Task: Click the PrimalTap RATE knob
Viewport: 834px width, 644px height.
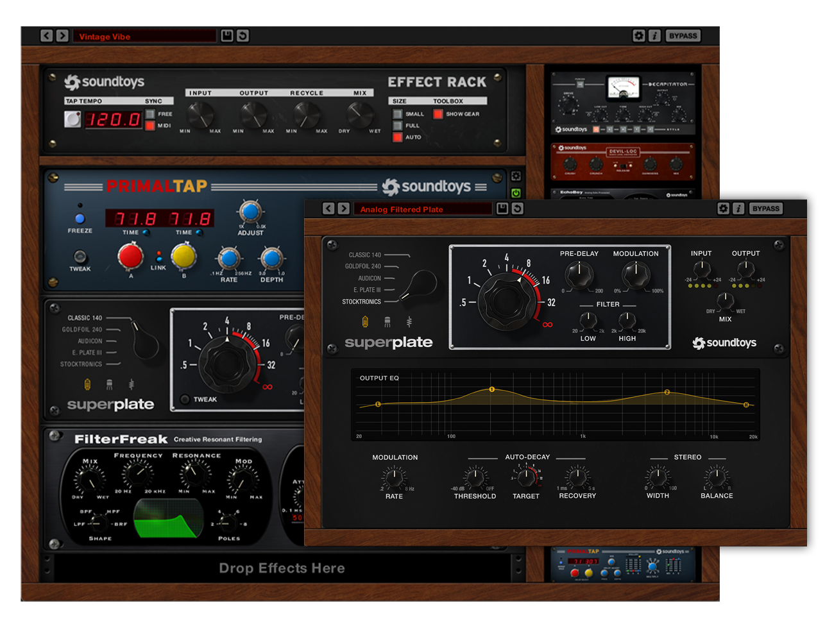Action: (229, 258)
